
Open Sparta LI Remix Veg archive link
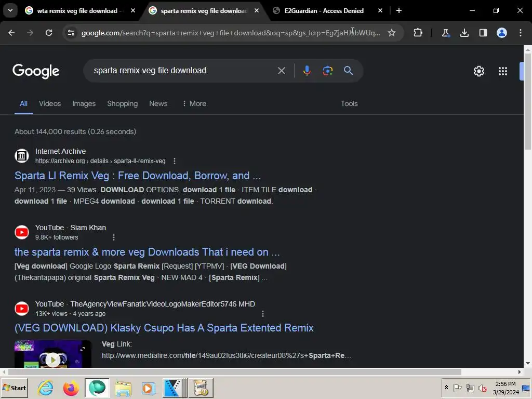click(138, 176)
